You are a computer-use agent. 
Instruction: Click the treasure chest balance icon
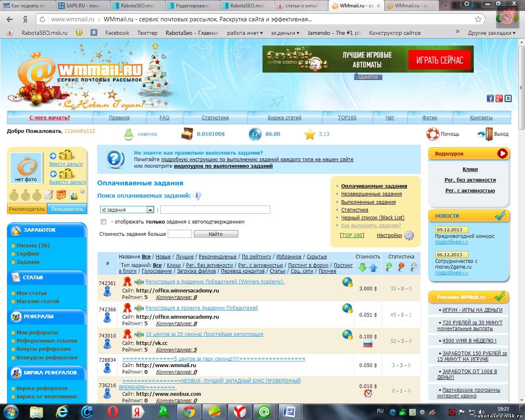(187, 134)
